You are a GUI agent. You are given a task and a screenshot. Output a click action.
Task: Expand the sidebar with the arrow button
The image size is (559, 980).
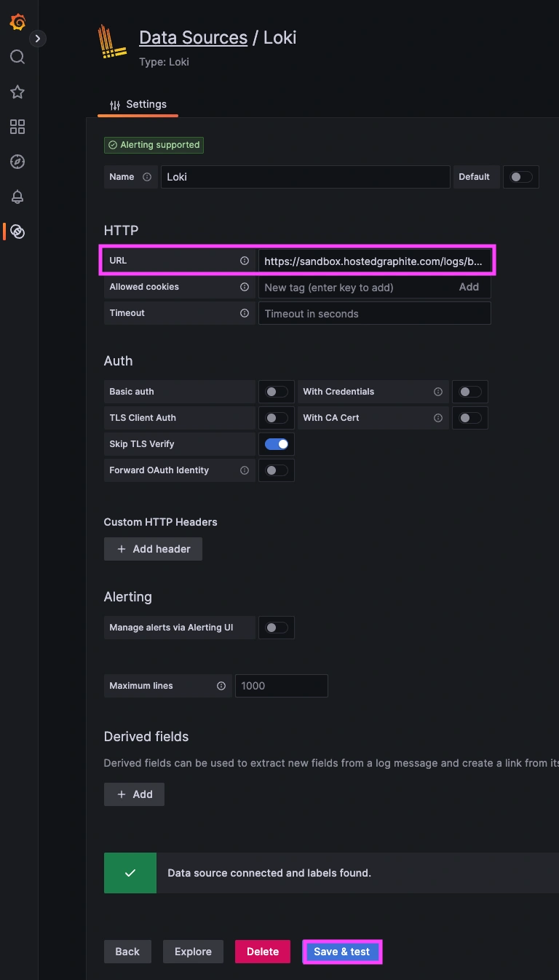38,38
